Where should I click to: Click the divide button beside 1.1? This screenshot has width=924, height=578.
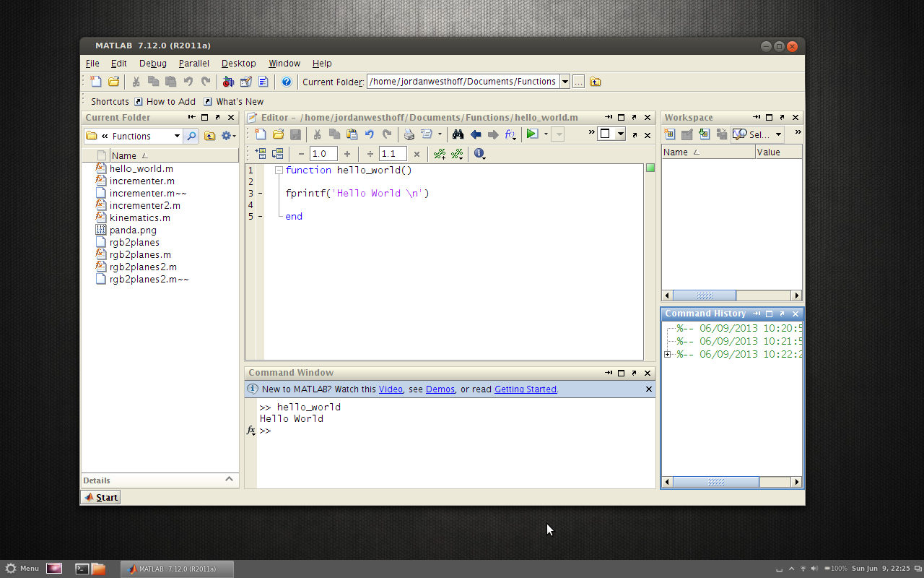(x=370, y=154)
